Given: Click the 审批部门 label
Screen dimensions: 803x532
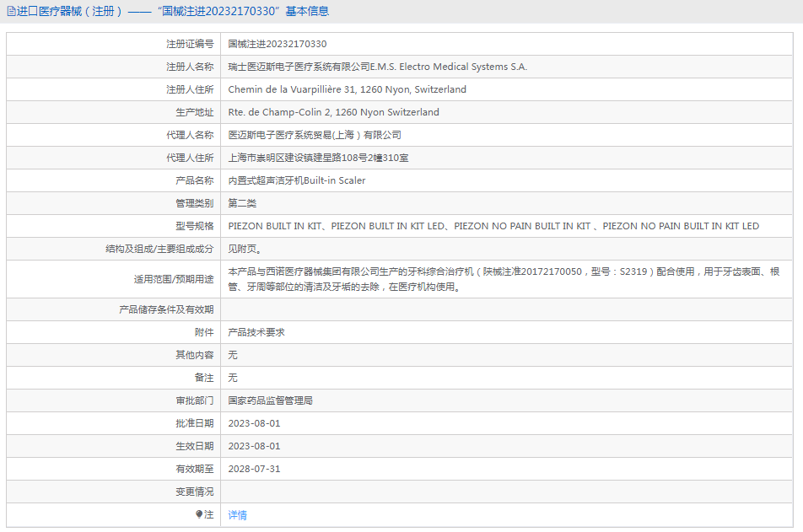Looking at the screenshot, I should click(x=195, y=400).
